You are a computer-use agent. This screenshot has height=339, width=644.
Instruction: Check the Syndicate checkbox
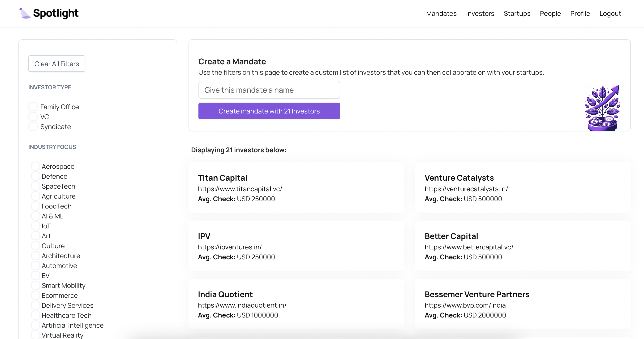point(33,126)
